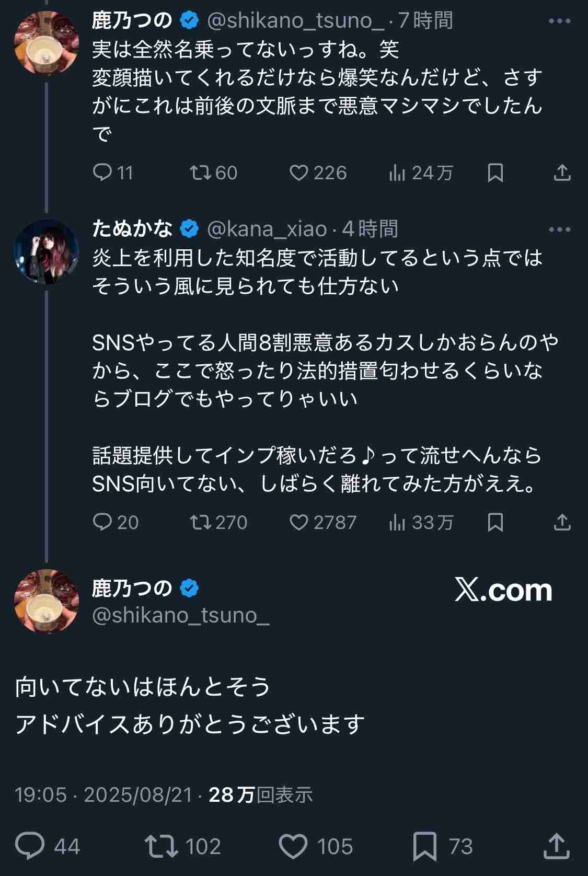Open the @shikano_tsuno_ handle in the main post
Image resolution: width=588 pixels, height=876 pixels.
click(x=180, y=616)
